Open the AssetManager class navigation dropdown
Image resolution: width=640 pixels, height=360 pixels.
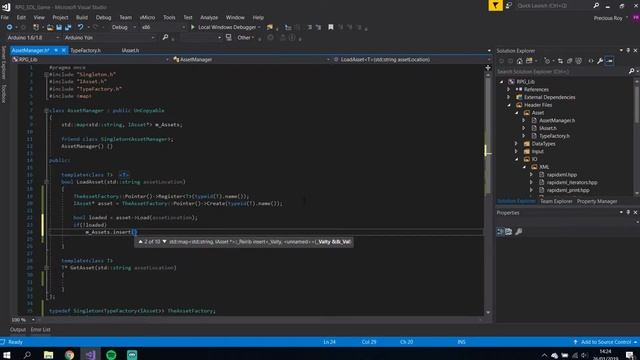pyautogui.click(x=251, y=60)
